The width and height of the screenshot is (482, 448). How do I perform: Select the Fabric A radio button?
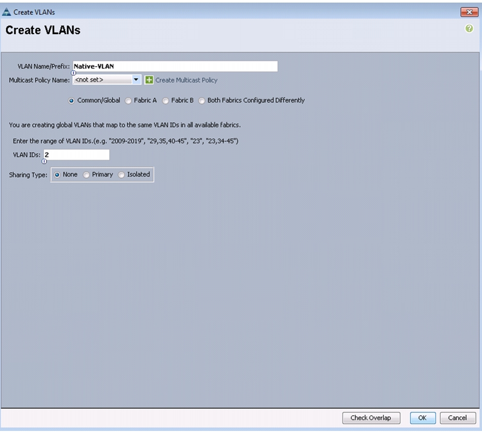(x=128, y=101)
